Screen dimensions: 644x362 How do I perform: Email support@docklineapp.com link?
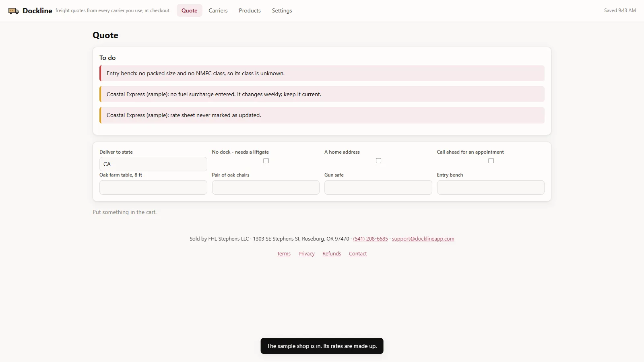(x=423, y=239)
